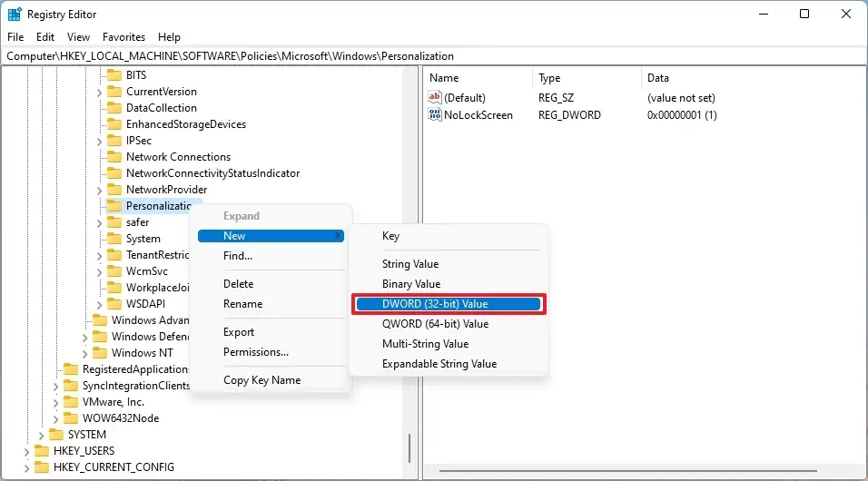868x481 pixels.
Task: Click the tree pane vertical scrollbar thumb
Action: (x=409, y=447)
